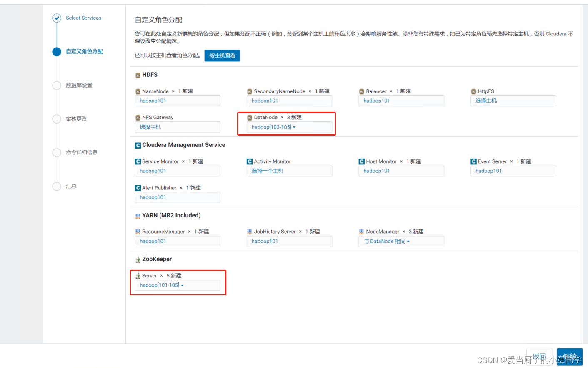The width and height of the screenshot is (588, 368).
Task: Click the 审核更改 step circle marker
Action: tap(57, 119)
